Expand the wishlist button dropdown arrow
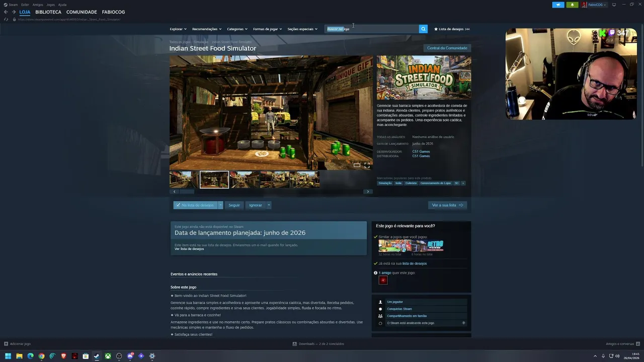Image resolution: width=644 pixels, height=362 pixels. pos(220,205)
